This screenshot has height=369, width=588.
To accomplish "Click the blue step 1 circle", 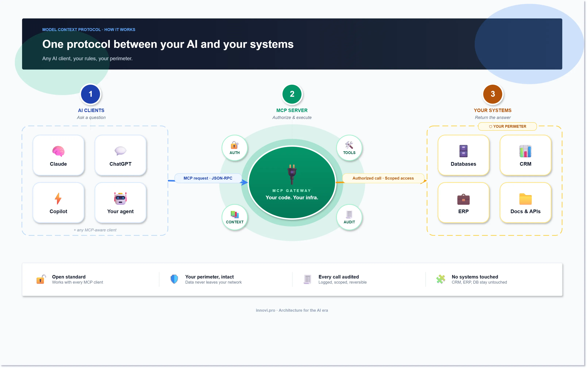I will (x=91, y=94).
